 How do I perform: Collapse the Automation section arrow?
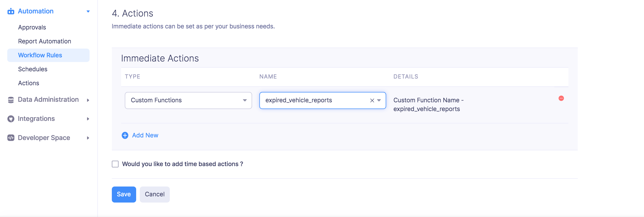[x=88, y=11]
